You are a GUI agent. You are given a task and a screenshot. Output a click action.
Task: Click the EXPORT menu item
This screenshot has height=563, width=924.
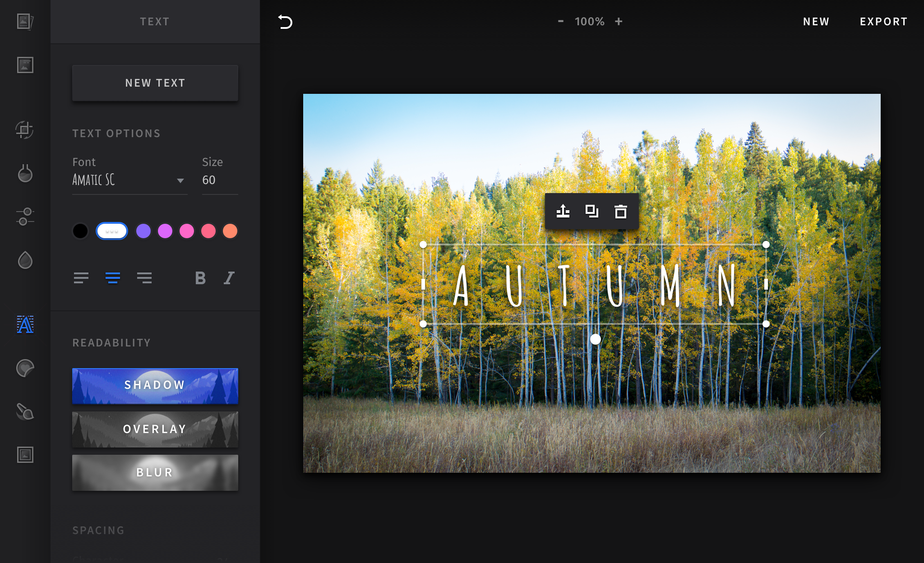pyautogui.click(x=883, y=22)
